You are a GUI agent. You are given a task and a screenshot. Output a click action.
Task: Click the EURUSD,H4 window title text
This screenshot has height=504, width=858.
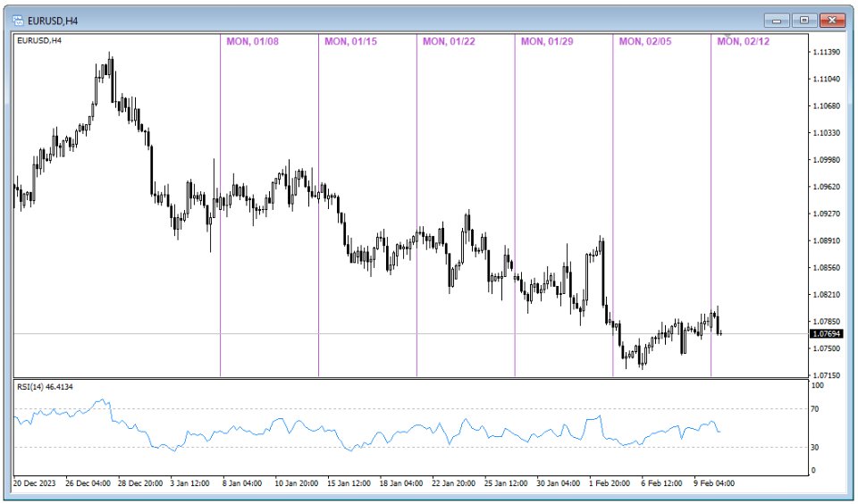tap(53, 21)
